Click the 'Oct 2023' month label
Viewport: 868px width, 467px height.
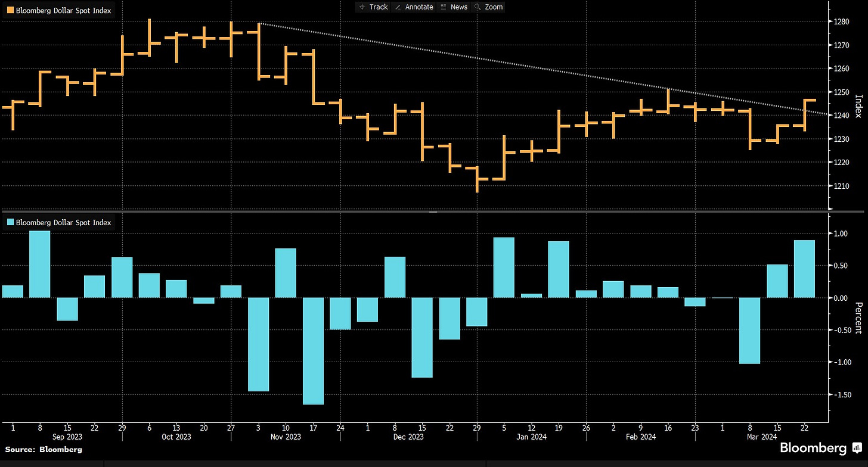[x=176, y=437]
